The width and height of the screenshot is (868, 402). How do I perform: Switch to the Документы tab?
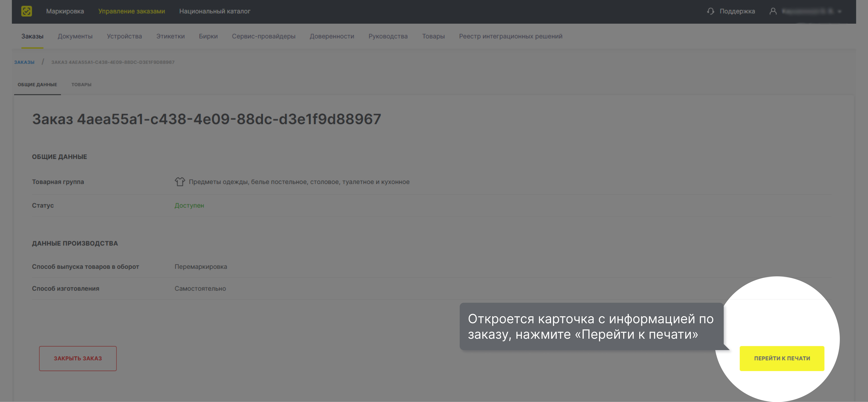click(x=75, y=36)
